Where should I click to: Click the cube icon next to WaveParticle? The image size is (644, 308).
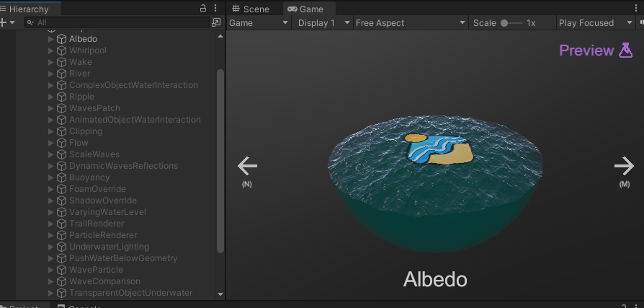[62, 270]
